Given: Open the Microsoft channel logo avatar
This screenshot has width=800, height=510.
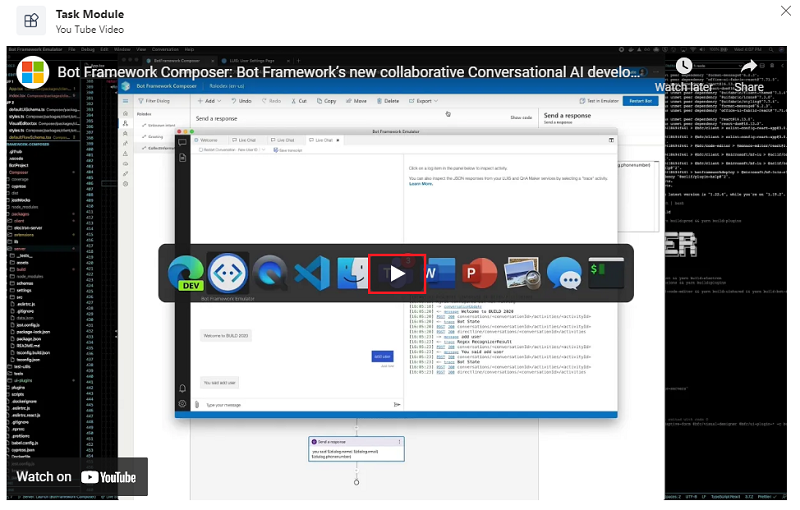Looking at the screenshot, I should [x=33, y=72].
